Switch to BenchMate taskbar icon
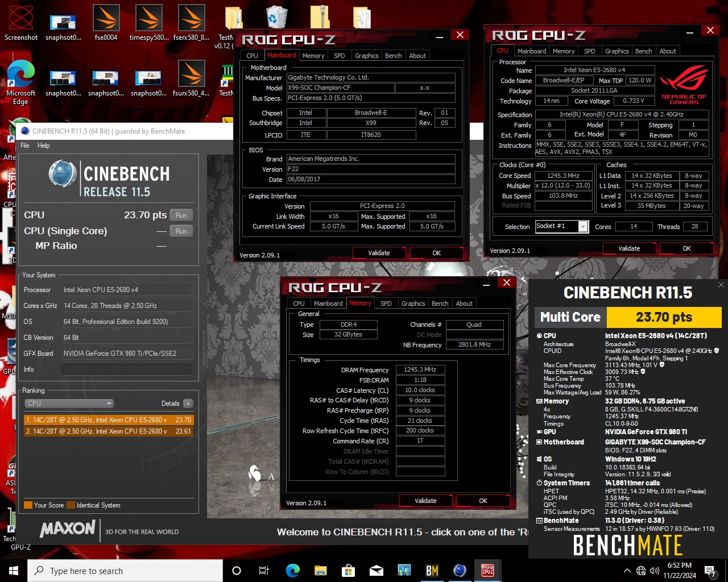 [x=432, y=571]
